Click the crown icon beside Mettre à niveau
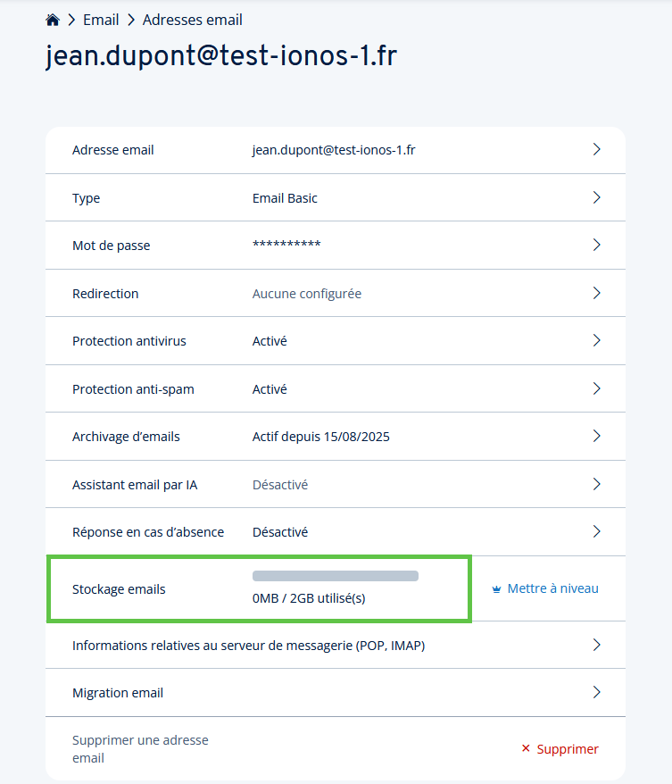This screenshot has height=784, width=672. click(x=496, y=589)
